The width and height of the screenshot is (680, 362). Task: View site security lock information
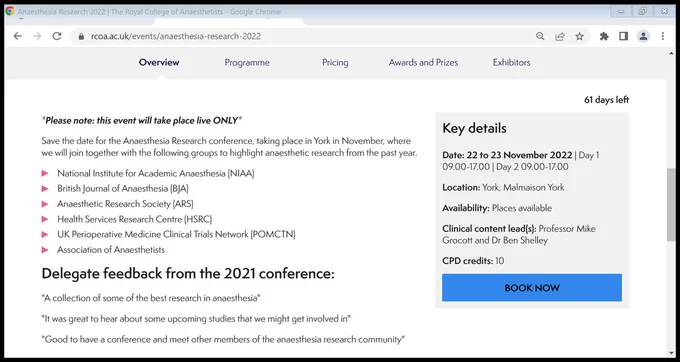(81, 36)
